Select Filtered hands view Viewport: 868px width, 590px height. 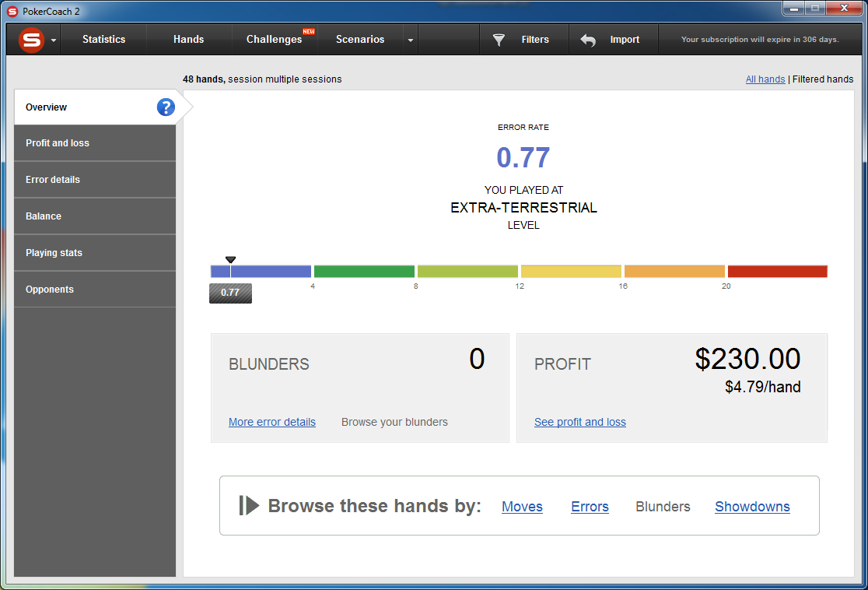click(x=823, y=79)
